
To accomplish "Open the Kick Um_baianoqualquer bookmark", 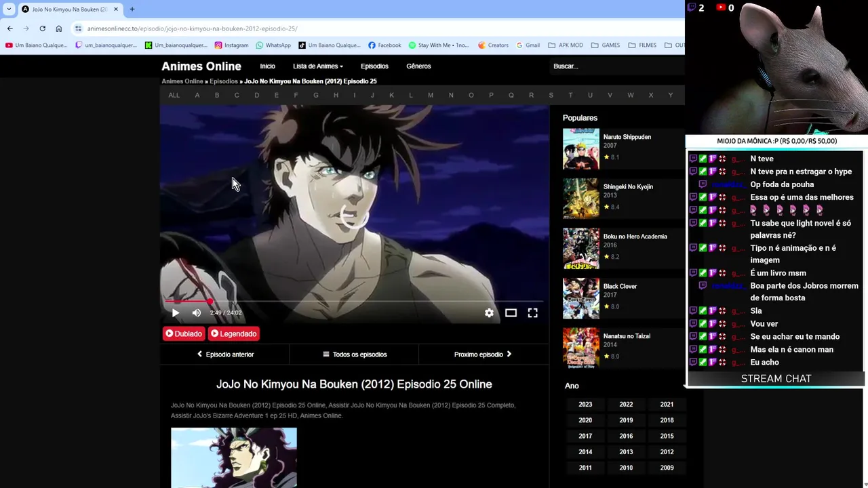I will [x=176, y=45].
